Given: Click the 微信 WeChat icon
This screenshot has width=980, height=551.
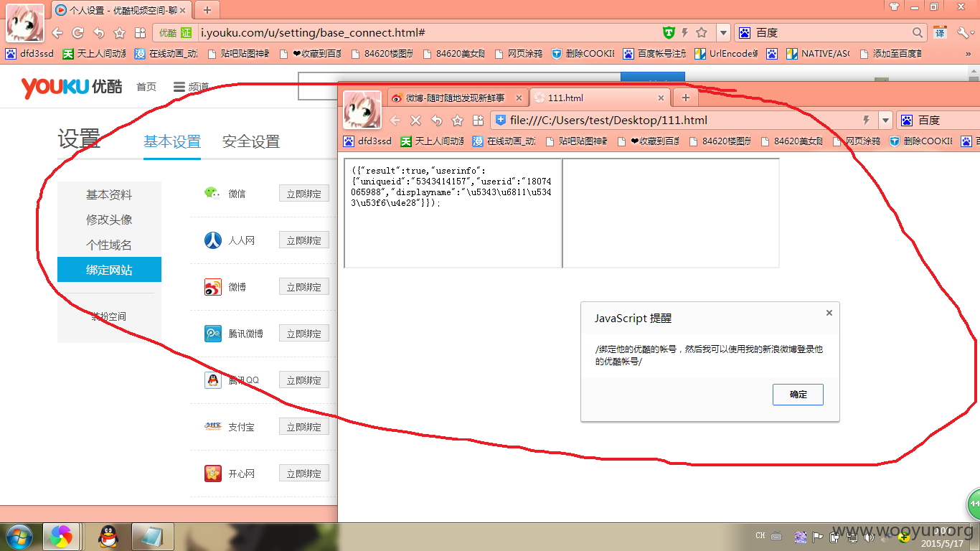Looking at the screenshot, I should (213, 193).
